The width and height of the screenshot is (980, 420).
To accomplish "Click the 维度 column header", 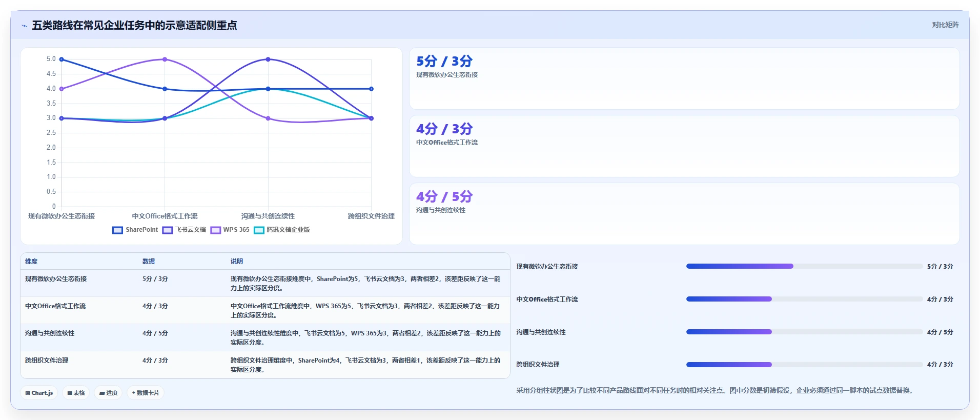I will tap(31, 262).
